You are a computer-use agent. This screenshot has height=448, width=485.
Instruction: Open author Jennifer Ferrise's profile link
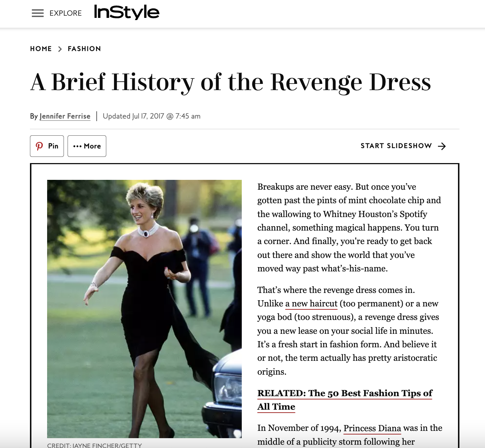(x=65, y=116)
